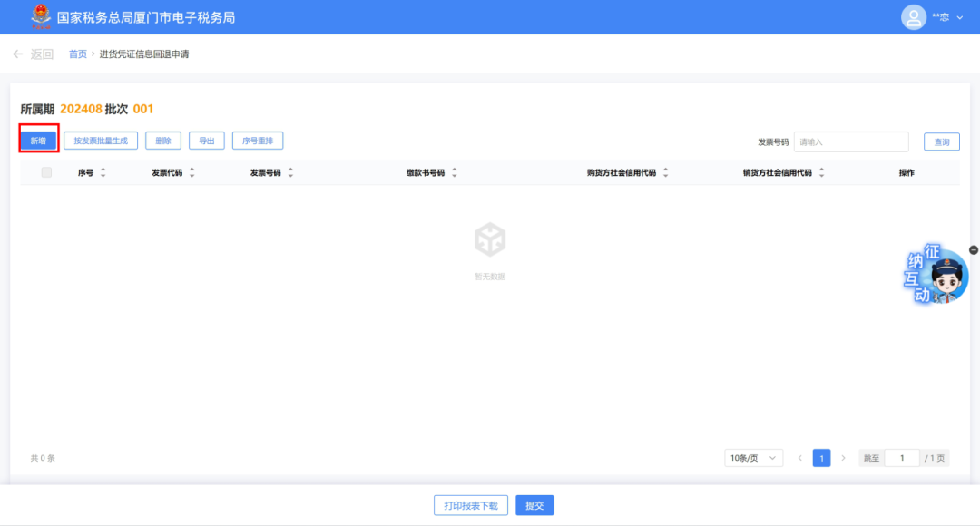
Task: Collapse the 征纳互动 floating widget minus icon
Action: 974,250
